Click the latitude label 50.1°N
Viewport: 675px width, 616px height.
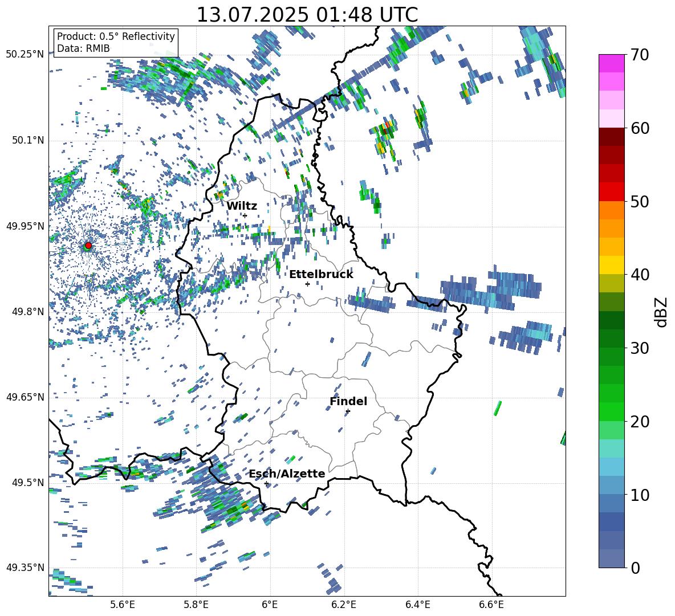(x=27, y=140)
